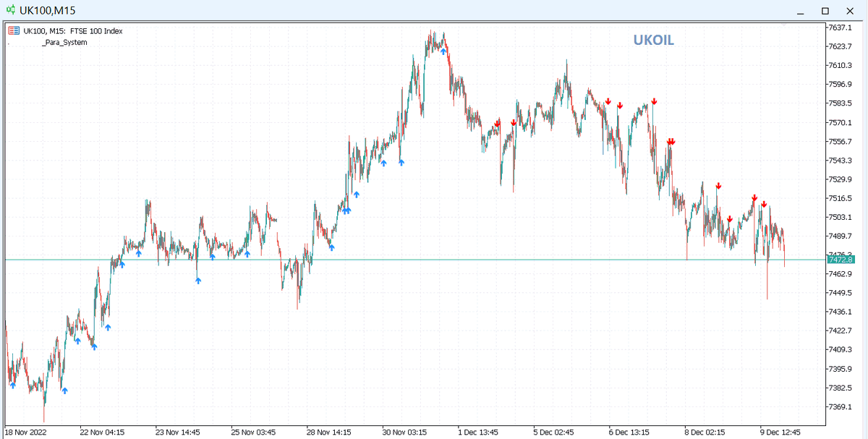The height and width of the screenshot is (439, 868).
Task: Click price scale value 7503.1
Action: 841,217
